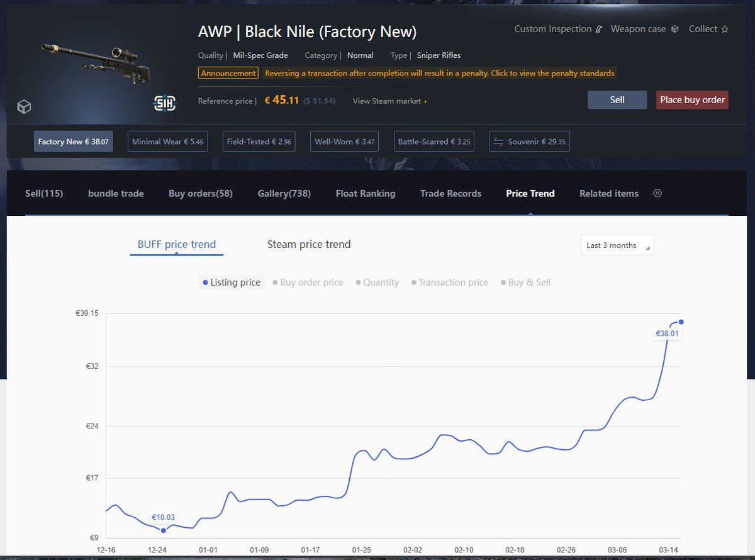Open the Related items tab

click(609, 193)
